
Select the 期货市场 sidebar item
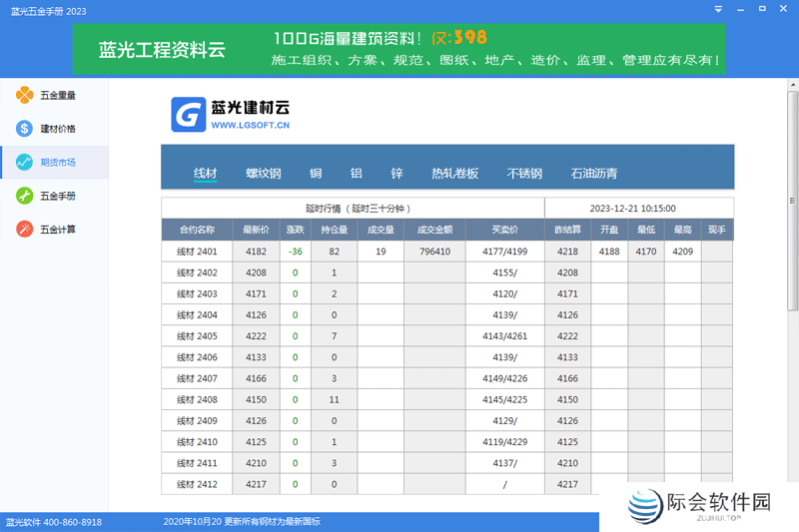(x=54, y=163)
